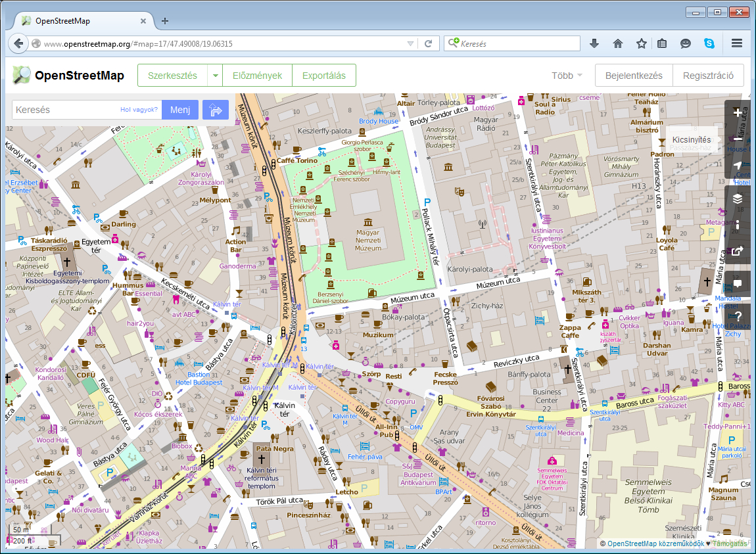The height and width of the screenshot is (554, 756).
Task: Open the directions route icon button
Action: point(215,110)
